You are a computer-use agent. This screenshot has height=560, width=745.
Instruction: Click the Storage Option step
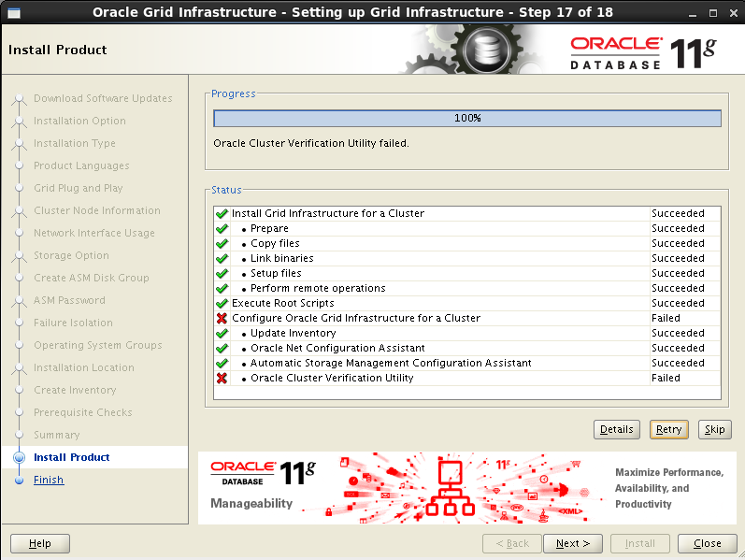71,256
